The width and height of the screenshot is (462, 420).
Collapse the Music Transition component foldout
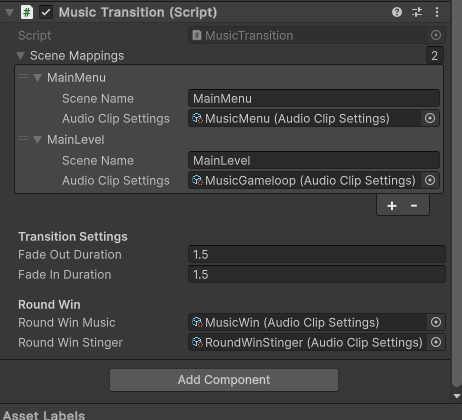pyautogui.click(x=9, y=13)
